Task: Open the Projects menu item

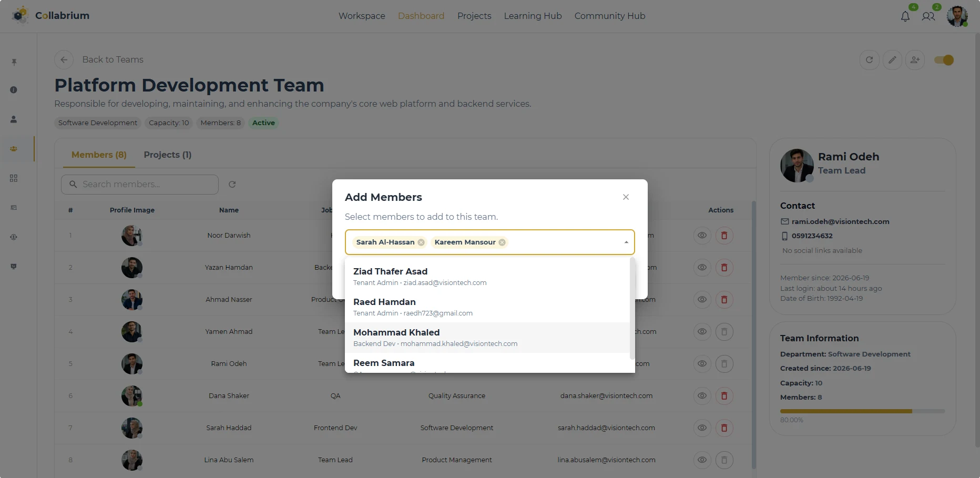Action: (x=474, y=16)
